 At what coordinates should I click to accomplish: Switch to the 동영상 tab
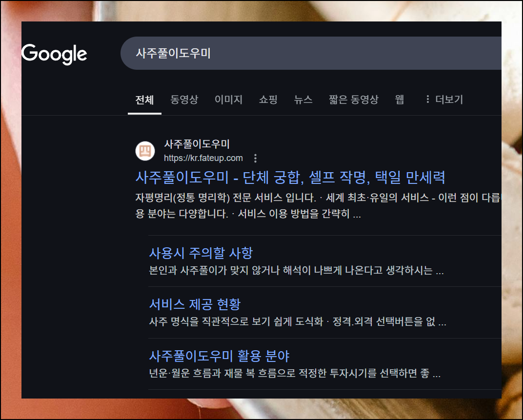[184, 100]
